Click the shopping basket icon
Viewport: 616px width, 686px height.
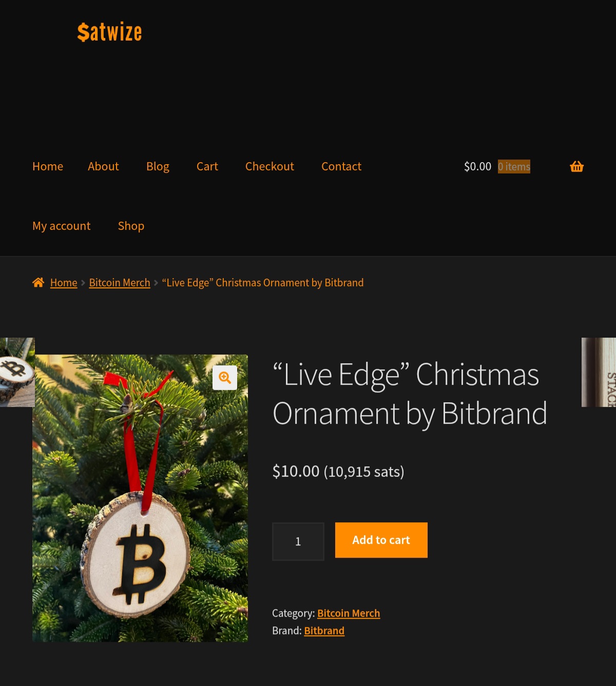pos(576,166)
